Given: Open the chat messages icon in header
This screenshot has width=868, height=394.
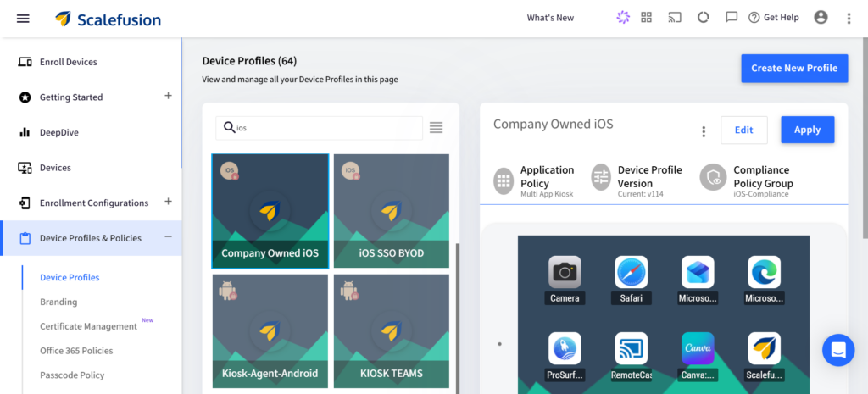Looking at the screenshot, I should pyautogui.click(x=732, y=18).
